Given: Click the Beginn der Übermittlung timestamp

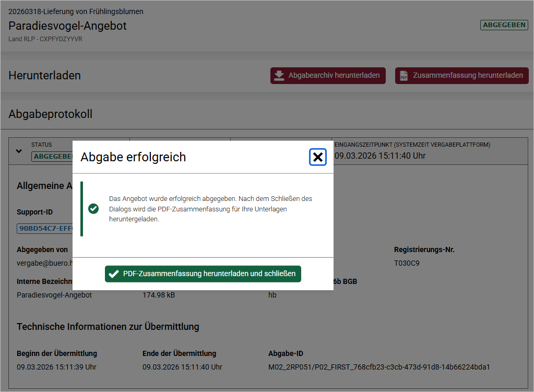Looking at the screenshot, I should [56, 367].
